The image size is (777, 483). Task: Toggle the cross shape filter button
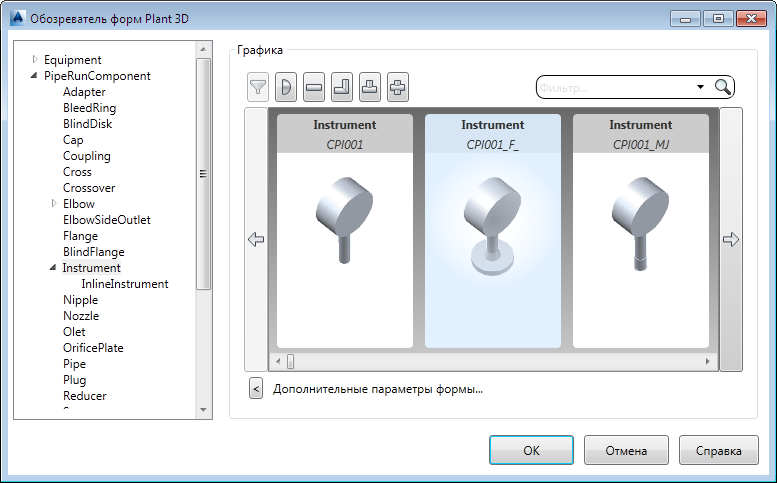pyautogui.click(x=398, y=87)
